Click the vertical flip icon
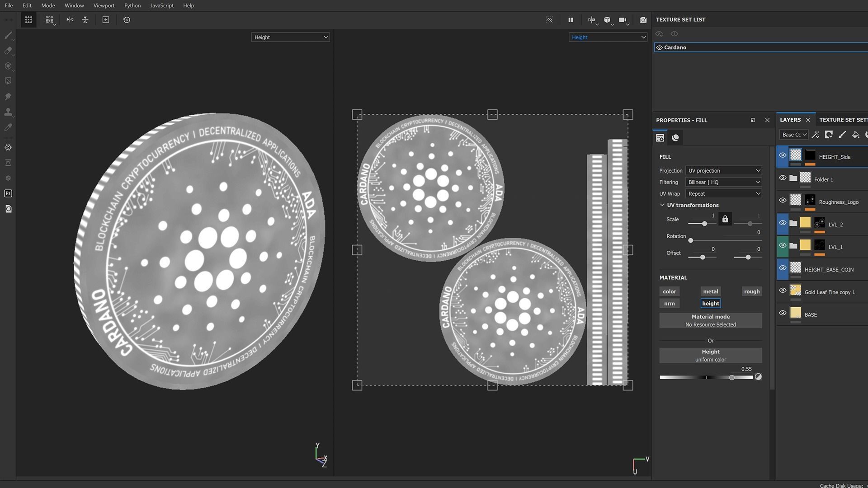Screen dimensions: 868x488 85,20
